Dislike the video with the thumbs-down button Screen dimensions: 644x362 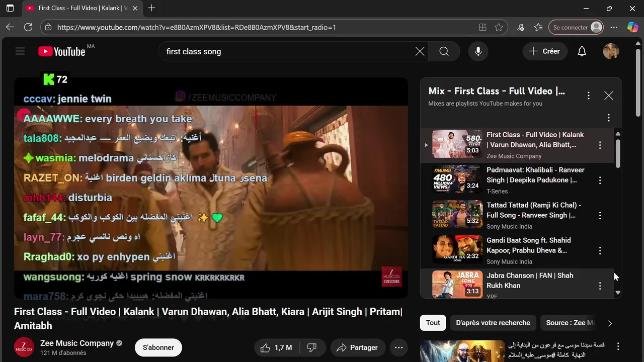point(312,347)
